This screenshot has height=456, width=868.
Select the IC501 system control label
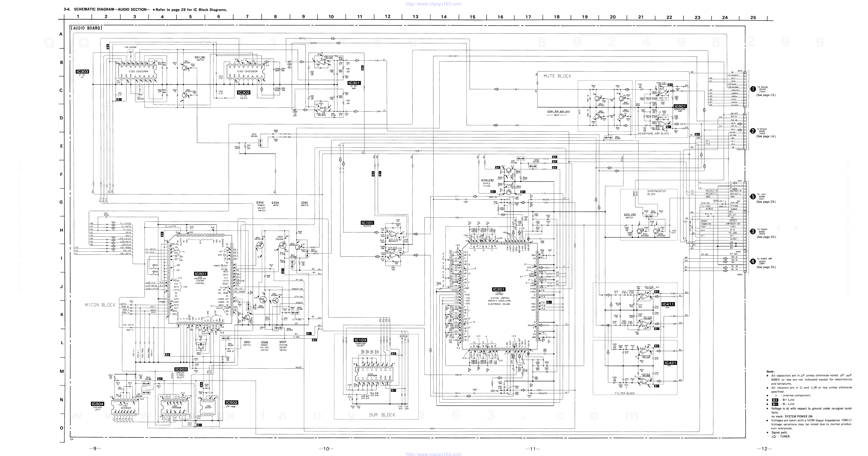(x=201, y=274)
